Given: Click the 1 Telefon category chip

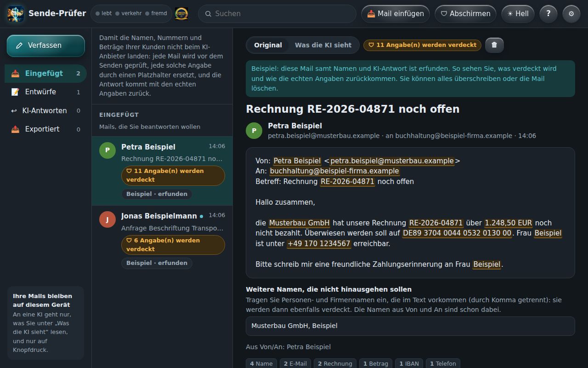Looking at the screenshot, I should pyautogui.click(x=443, y=363).
